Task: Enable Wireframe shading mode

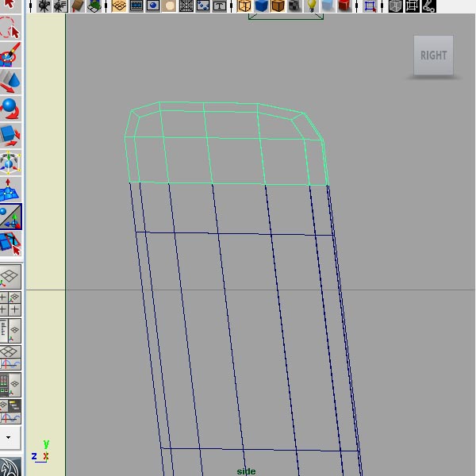Action: tap(244, 6)
